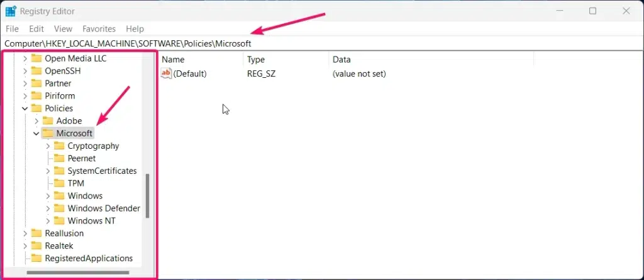644x280 pixels.
Task: Open the Help menu
Action: point(135,29)
